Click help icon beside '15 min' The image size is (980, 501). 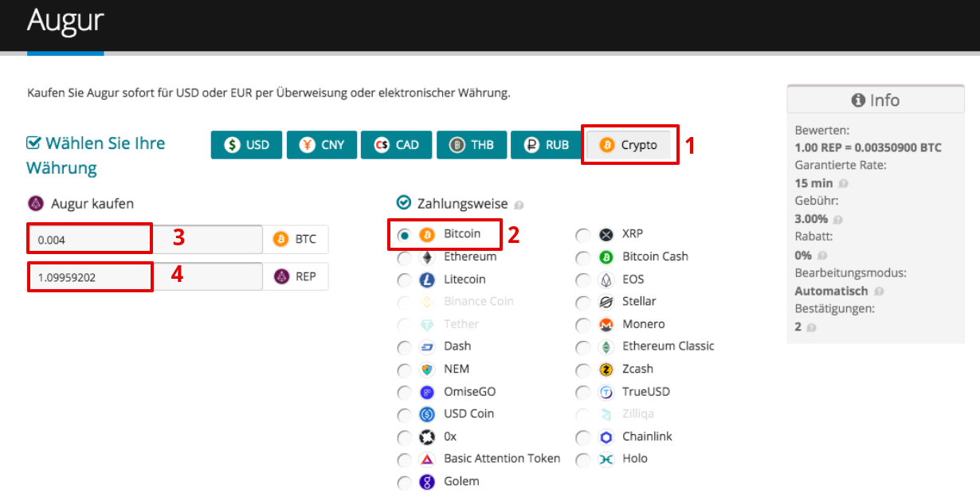click(843, 183)
